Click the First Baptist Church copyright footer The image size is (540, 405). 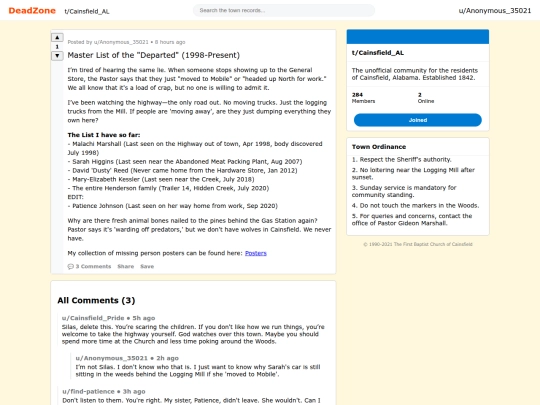point(418,244)
